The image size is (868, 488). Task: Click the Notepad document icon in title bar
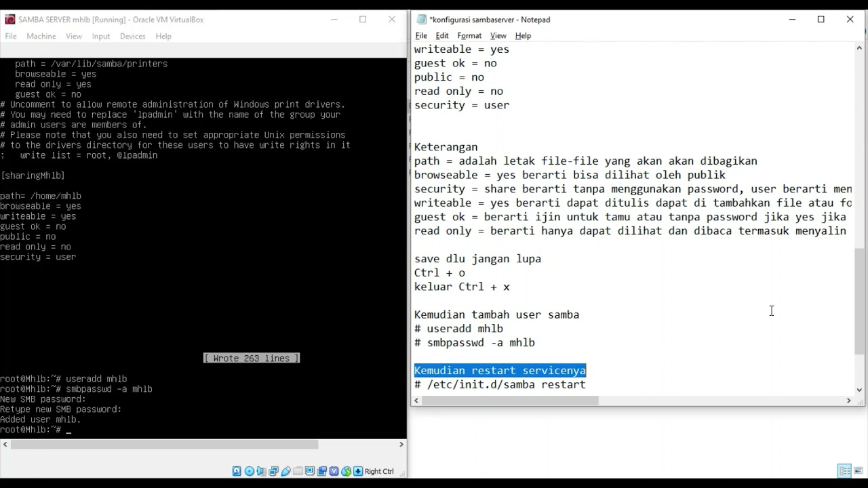pos(422,20)
